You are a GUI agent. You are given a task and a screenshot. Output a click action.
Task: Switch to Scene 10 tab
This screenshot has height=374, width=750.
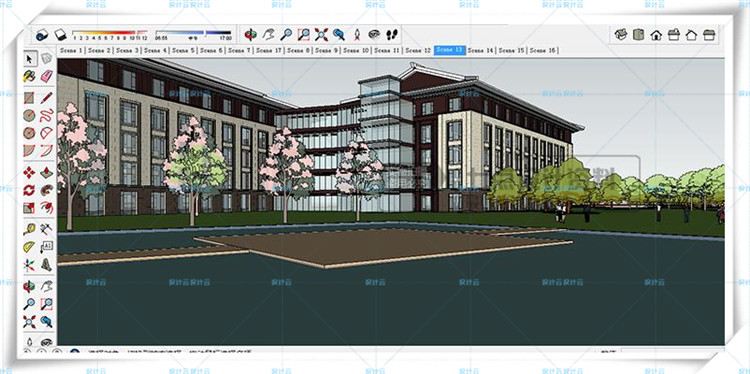(356, 50)
